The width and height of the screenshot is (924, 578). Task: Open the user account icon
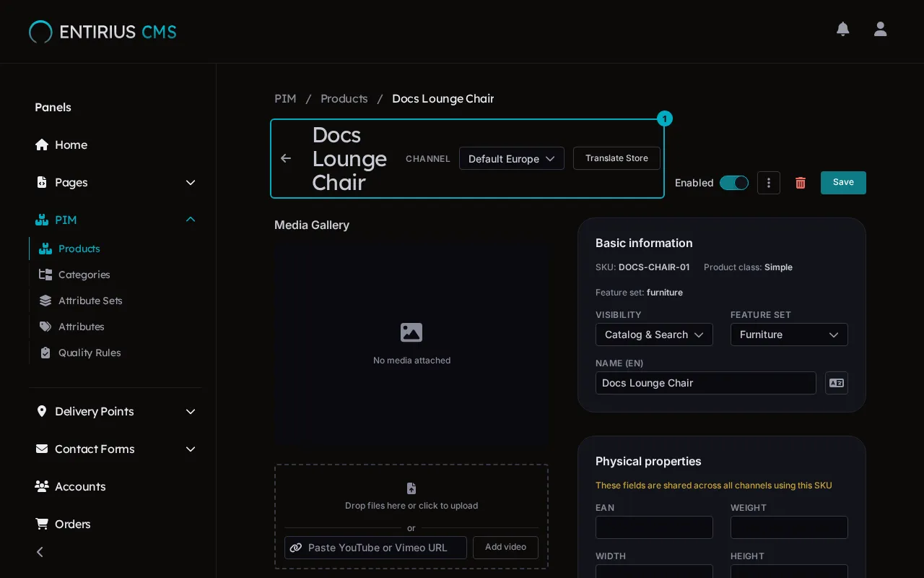point(880,29)
